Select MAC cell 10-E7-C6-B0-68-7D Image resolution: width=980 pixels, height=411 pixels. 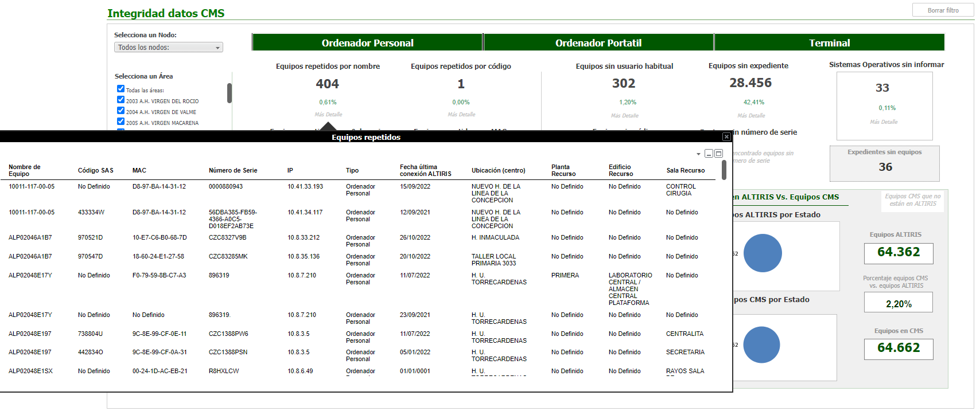(160, 238)
